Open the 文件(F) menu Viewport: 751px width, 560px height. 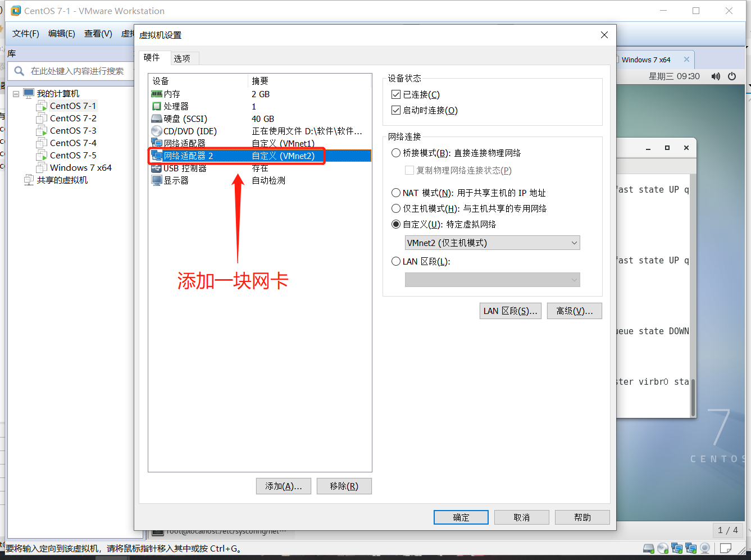click(26, 34)
